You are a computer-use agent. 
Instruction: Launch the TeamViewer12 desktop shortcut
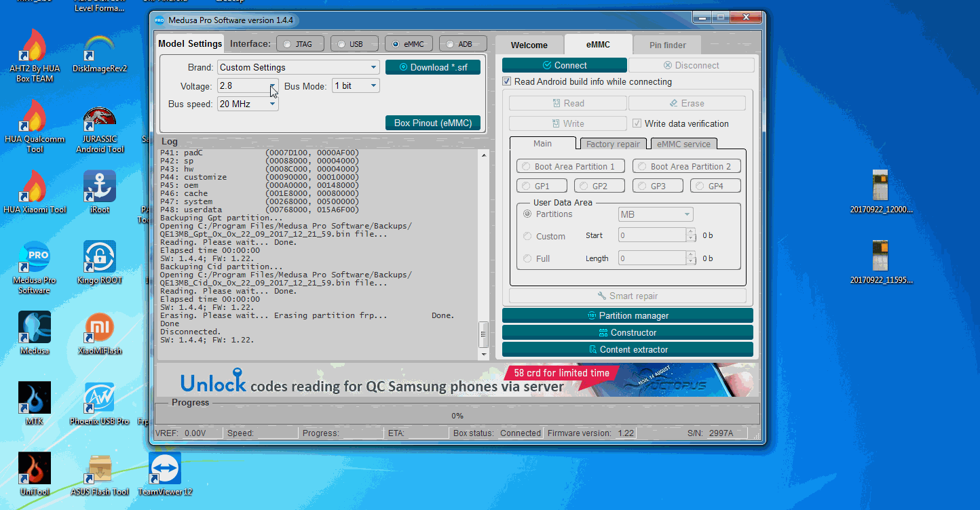pyautogui.click(x=165, y=473)
